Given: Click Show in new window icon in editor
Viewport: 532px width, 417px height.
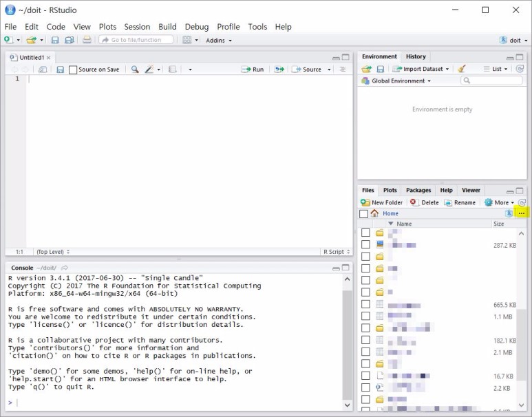Looking at the screenshot, I should [x=43, y=69].
